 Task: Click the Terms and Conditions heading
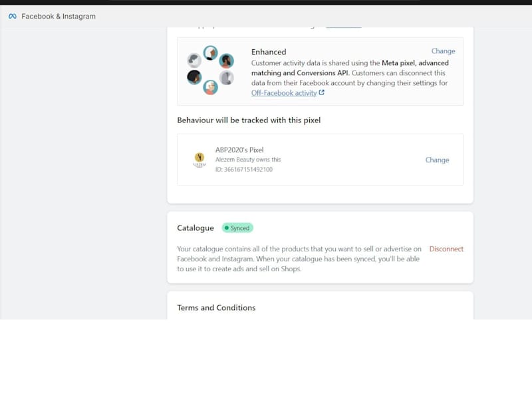(216, 308)
